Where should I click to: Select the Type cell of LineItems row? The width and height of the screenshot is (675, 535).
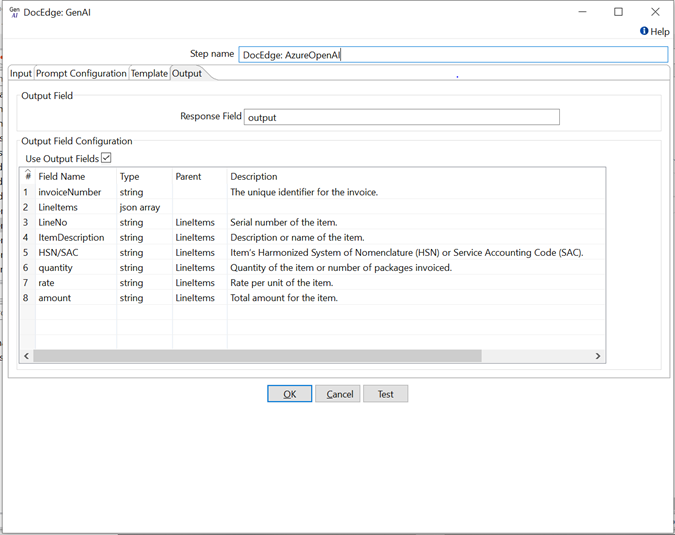point(144,207)
